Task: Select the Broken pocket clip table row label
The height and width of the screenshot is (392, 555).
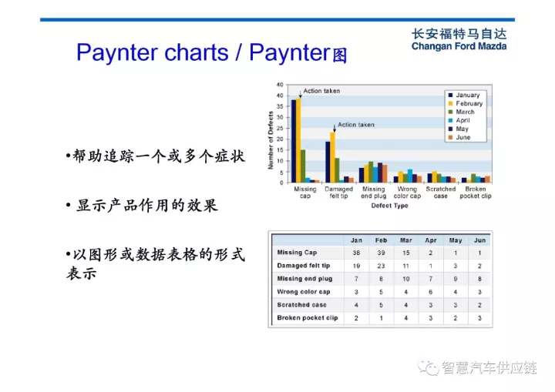Action: pos(308,317)
